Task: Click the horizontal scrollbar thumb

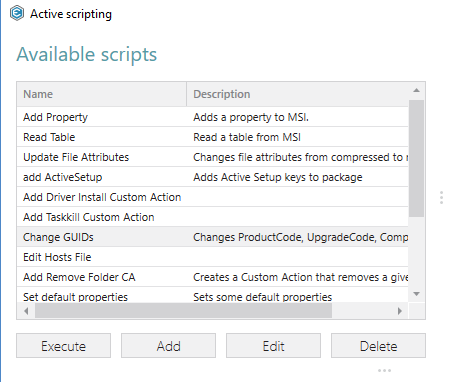Action: (x=183, y=311)
